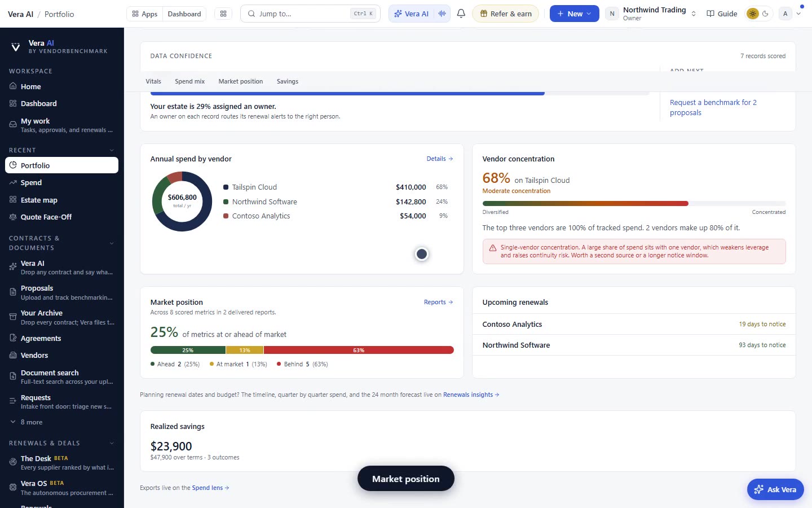This screenshot has height=508, width=812.
Task: Open Vera AI sparkle icon in sidebar
Action: click(x=13, y=267)
